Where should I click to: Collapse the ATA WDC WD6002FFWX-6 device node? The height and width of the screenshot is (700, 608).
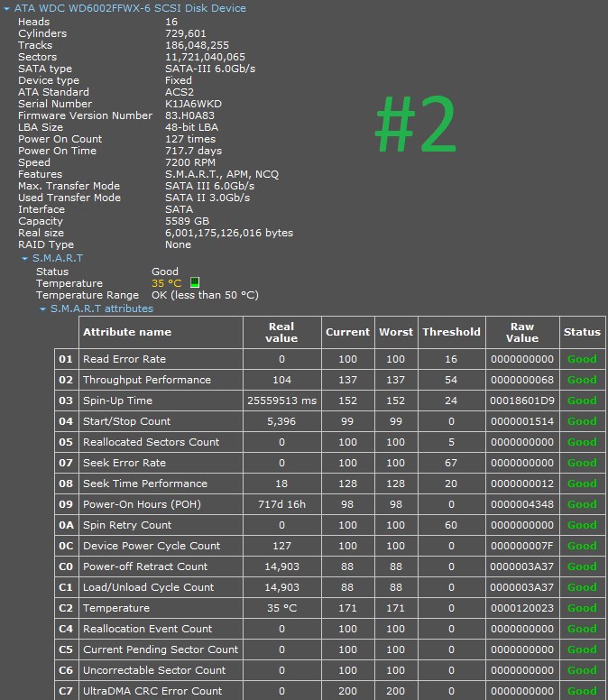click(6, 8)
